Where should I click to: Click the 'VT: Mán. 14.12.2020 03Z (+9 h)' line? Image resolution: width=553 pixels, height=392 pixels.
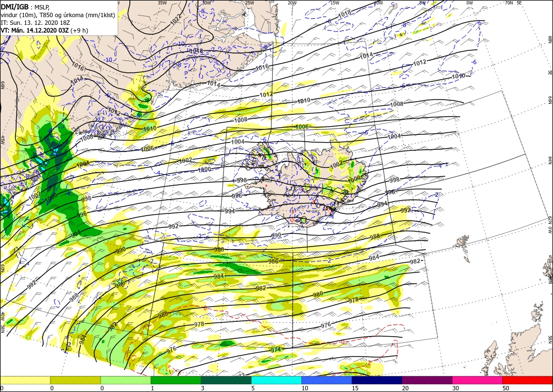(x=44, y=30)
